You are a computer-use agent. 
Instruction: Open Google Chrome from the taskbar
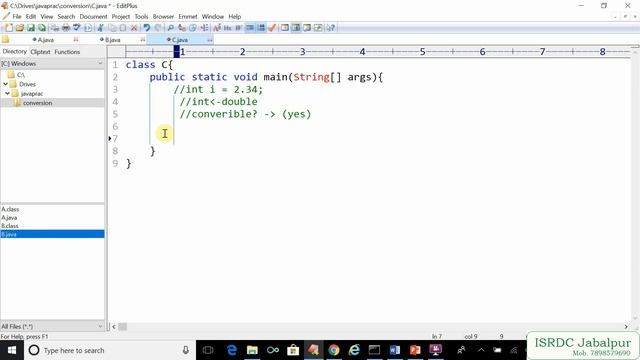334,350
